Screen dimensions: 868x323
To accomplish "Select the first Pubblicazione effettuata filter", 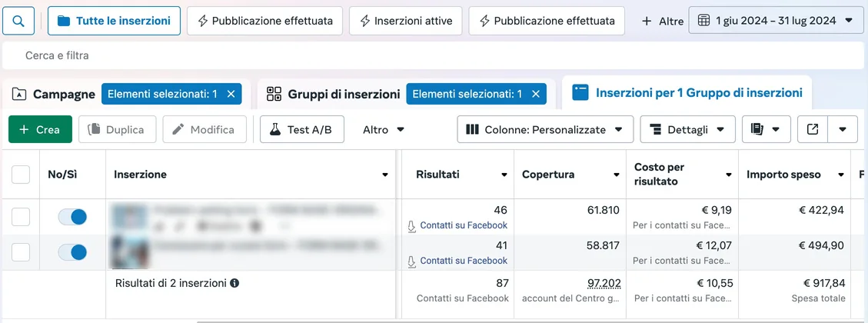I will click(x=264, y=21).
